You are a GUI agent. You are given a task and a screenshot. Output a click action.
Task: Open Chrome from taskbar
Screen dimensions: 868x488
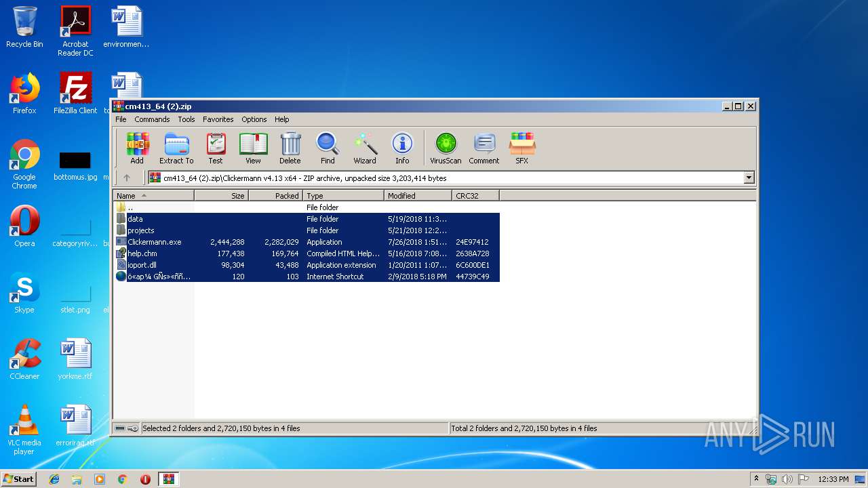(x=122, y=479)
